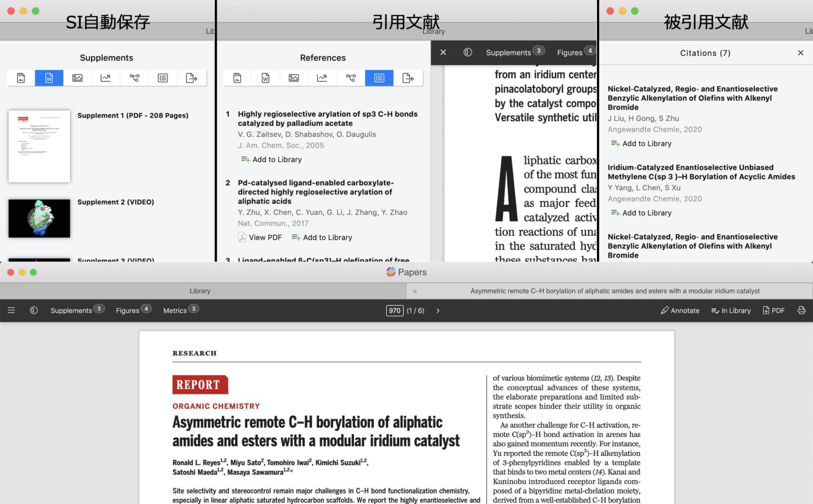Screen dimensions: 813x504
Task: Click red REPORT badge in paper
Action: click(x=200, y=384)
